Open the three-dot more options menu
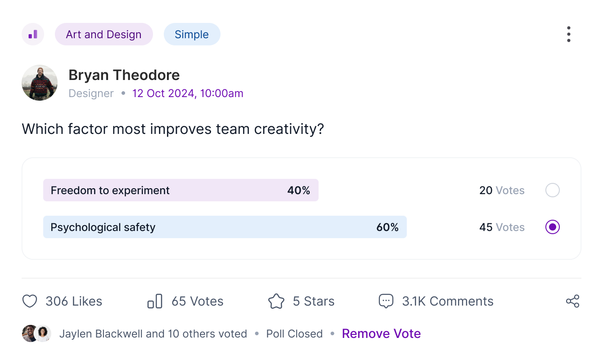This screenshot has width=603, height=364. (569, 34)
